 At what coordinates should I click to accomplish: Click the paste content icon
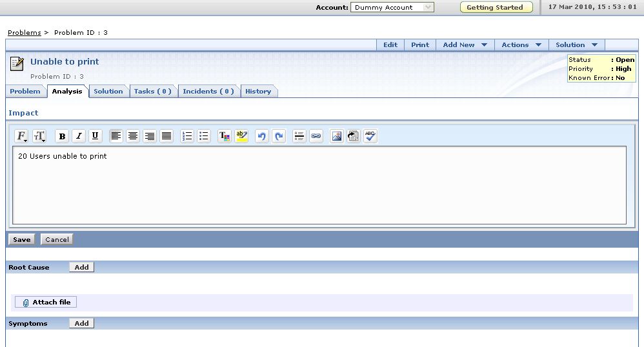click(x=353, y=136)
